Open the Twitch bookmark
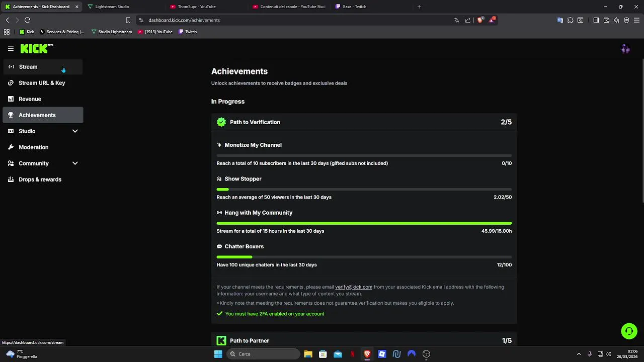This screenshot has height=362, width=644. click(x=188, y=32)
